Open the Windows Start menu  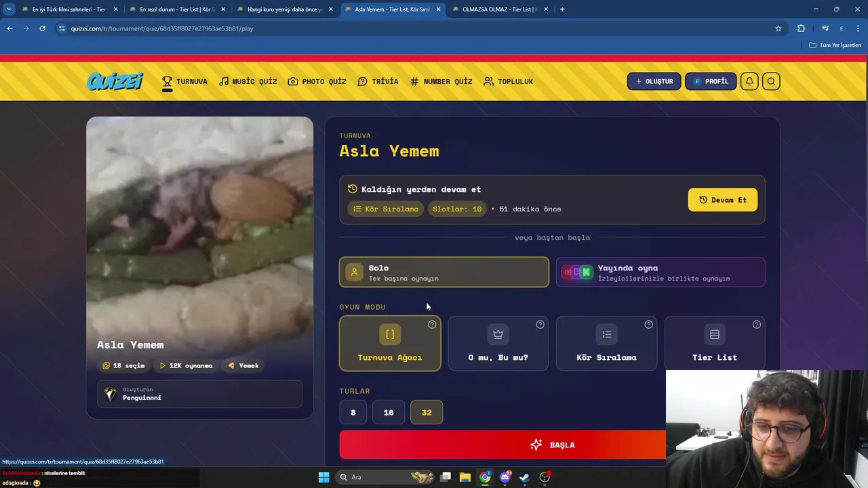coord(323,477)
